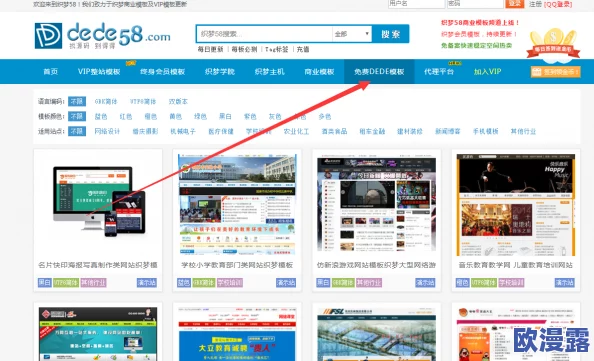This screenshot has width=594, height=361.
Task: Filter by UTF8简体 encoding
Action: point(143,102)
